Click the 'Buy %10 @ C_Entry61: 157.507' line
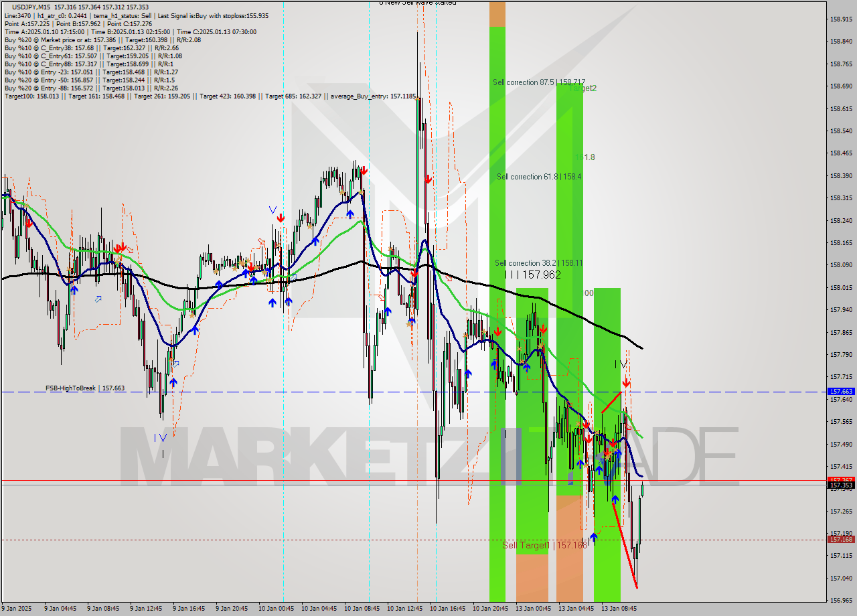 point(93,56)
